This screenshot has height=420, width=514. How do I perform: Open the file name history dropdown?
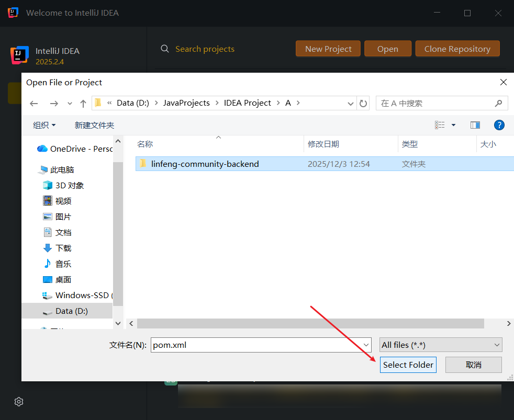click(366, 345)
